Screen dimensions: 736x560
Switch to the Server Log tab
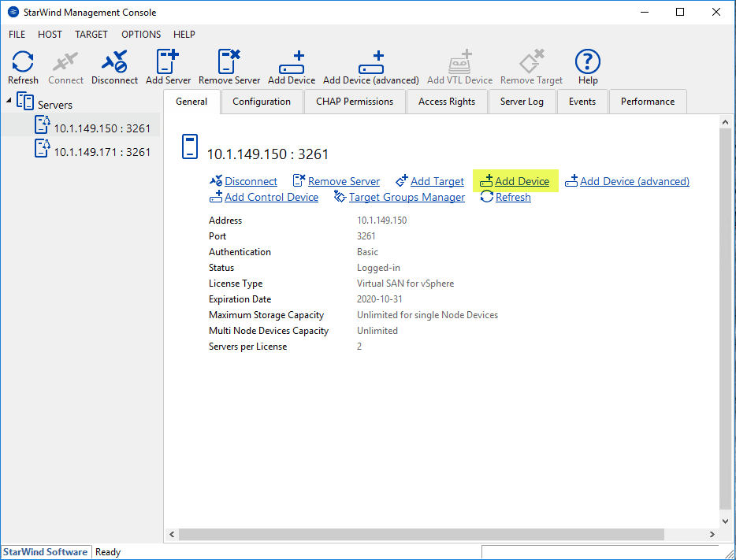coord(522,102)
